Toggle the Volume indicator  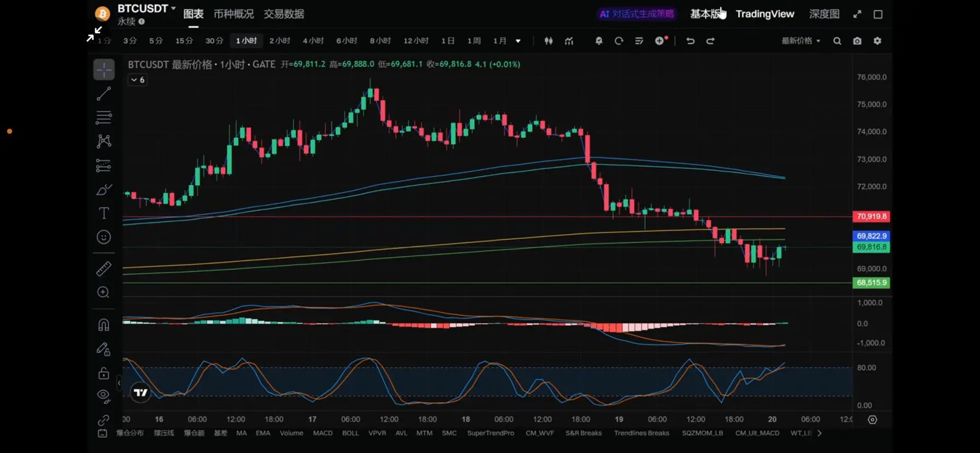(291, 433)
